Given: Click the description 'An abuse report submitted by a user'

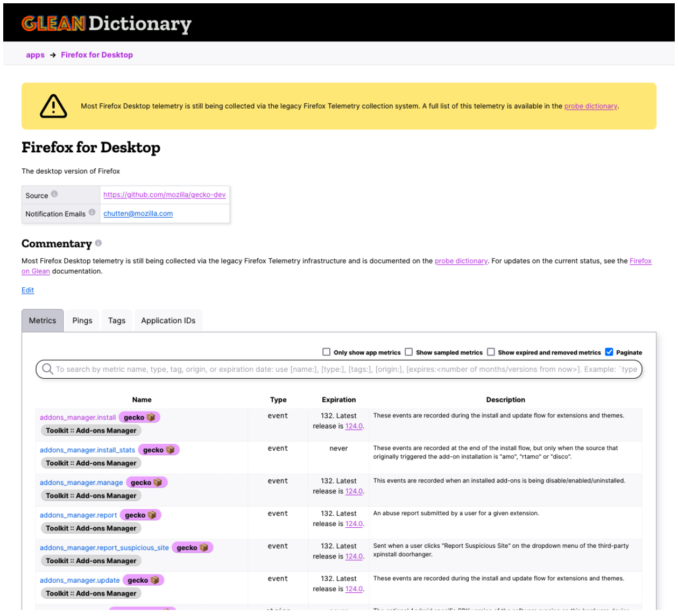Looking at the screenshot, I should click(x=456, y=513).
